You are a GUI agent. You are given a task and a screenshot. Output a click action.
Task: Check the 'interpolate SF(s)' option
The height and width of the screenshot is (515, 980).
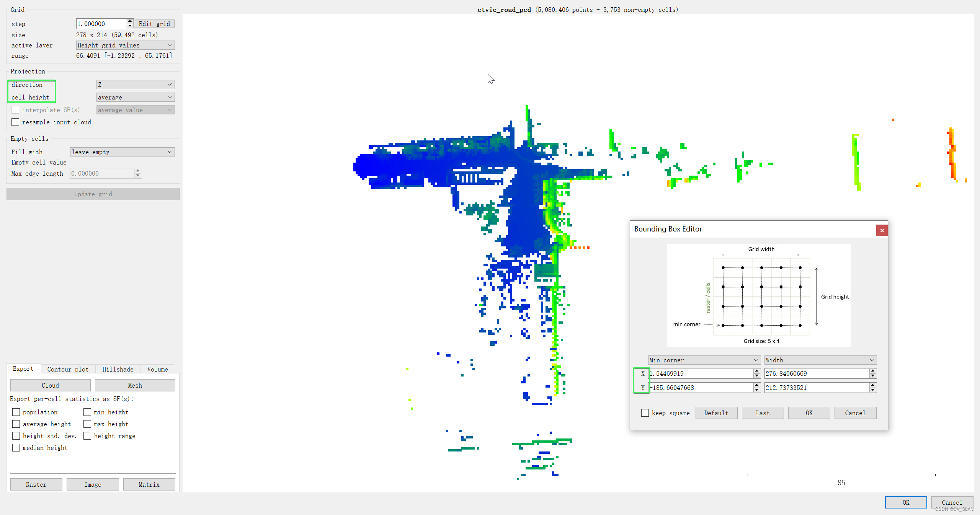coord(15,109)
